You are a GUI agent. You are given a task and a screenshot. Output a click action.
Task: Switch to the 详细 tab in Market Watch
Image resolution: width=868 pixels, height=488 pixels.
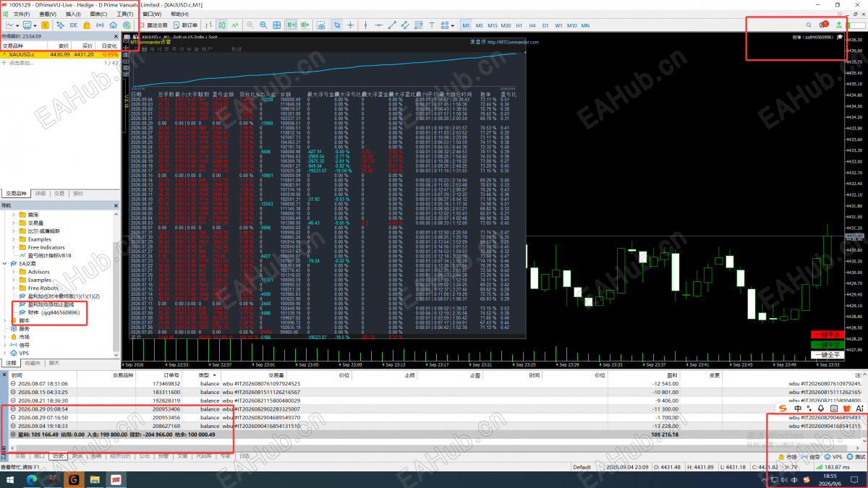tap(41, 194)
